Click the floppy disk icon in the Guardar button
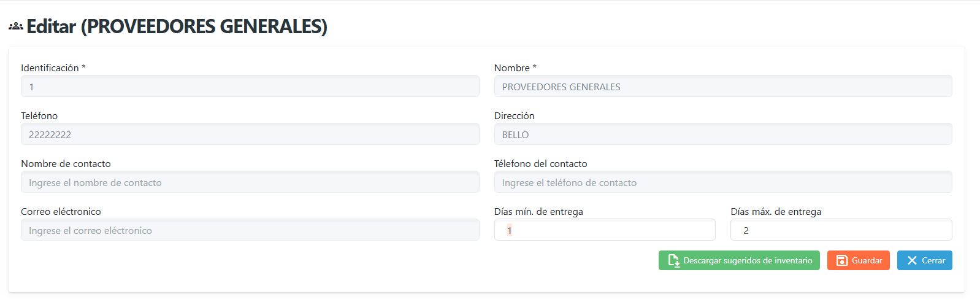This screenshot has height=299, width=980. click(x=842, y=260)
